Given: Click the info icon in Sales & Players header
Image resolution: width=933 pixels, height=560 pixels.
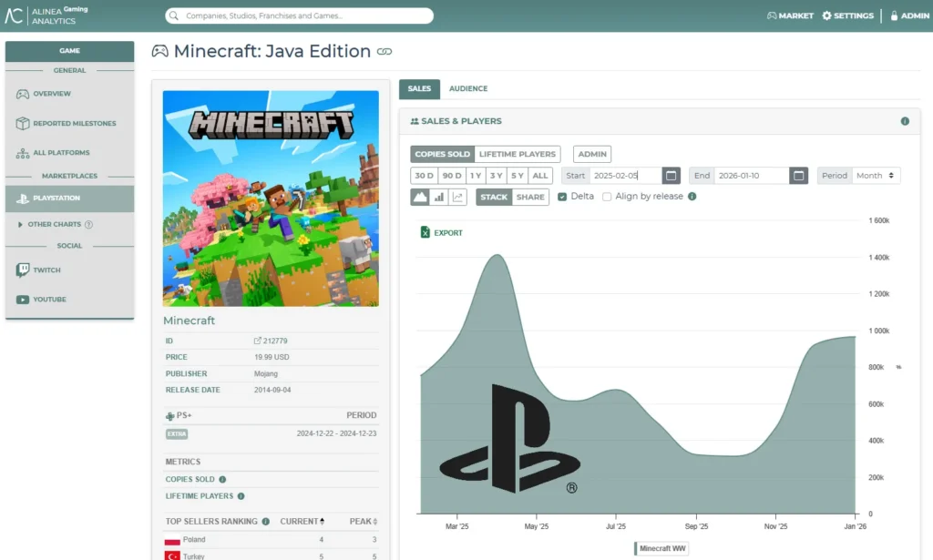Looking at the screenshot, I should click(905, 121).
